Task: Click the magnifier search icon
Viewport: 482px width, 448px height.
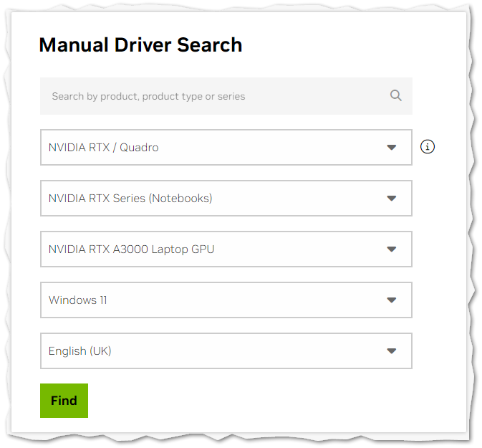Action: tap(395, 95)
